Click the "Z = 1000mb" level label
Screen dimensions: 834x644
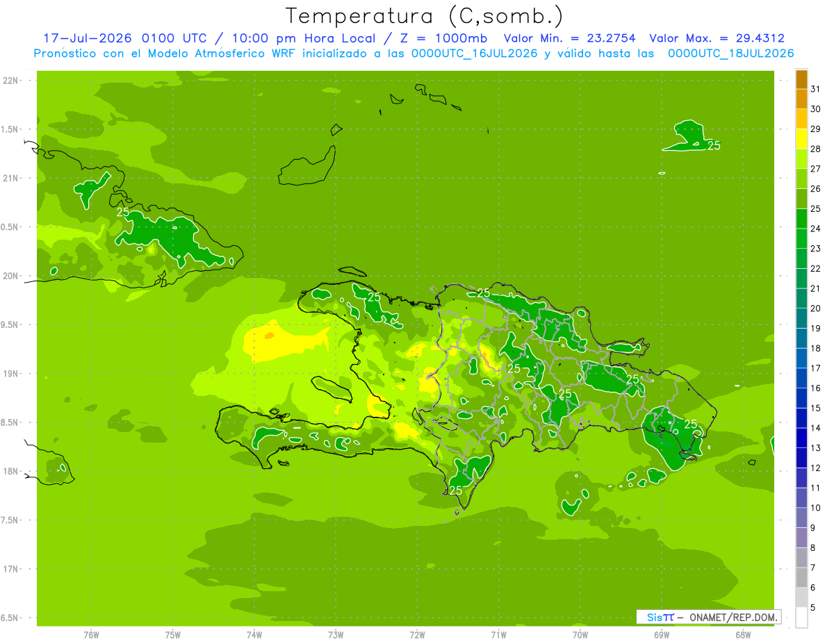click(444, 38)
